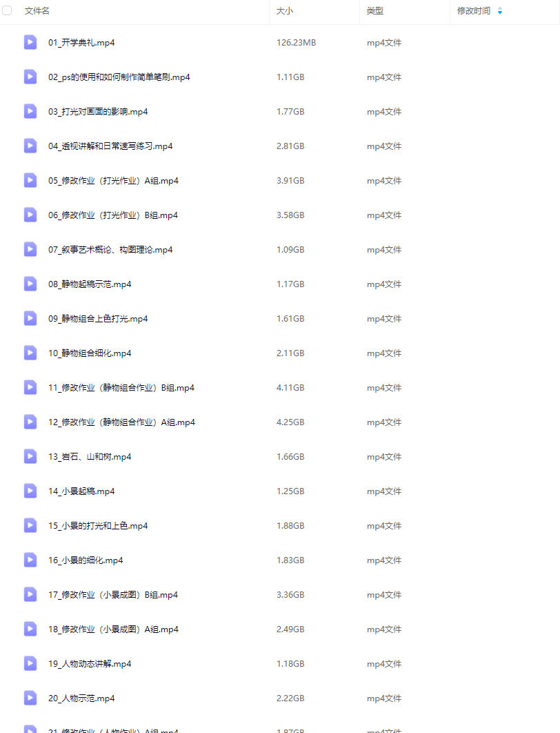This screenshot has width=560, height=733.
Task: Open 12_修改作业（静物组合作业）A组.mp4
Action: (121, 422)
